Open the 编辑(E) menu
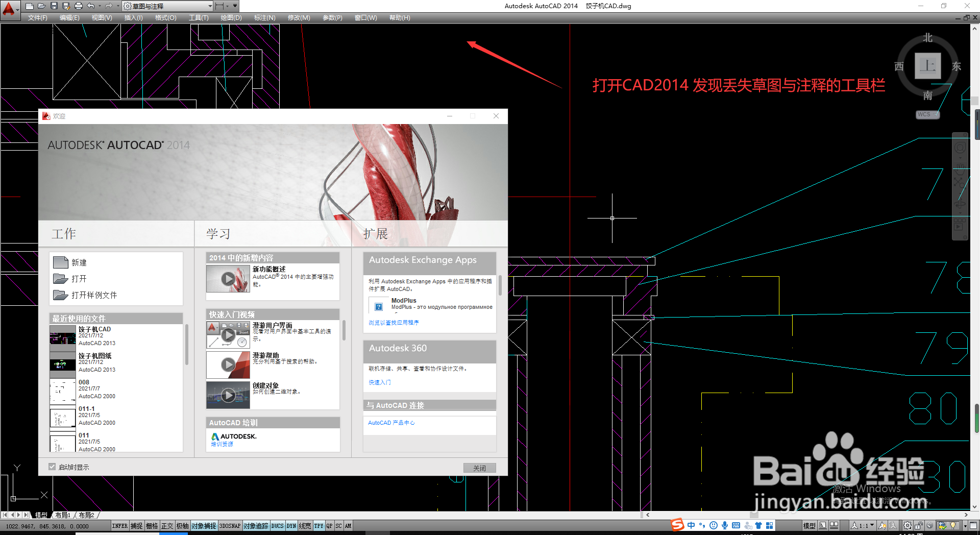Viewport: 980px width, 535px height. tap(69, 17)
